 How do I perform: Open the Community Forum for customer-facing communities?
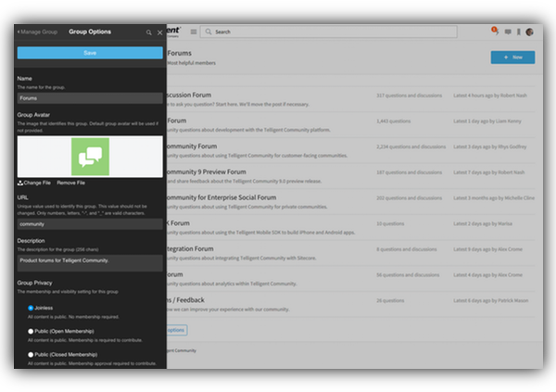[192, 146]
